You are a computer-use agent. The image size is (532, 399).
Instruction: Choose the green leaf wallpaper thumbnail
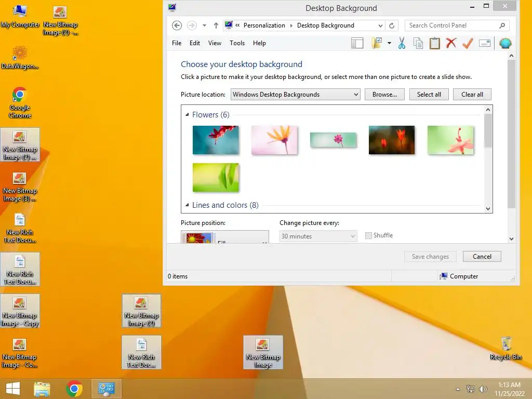click(216, 178)
